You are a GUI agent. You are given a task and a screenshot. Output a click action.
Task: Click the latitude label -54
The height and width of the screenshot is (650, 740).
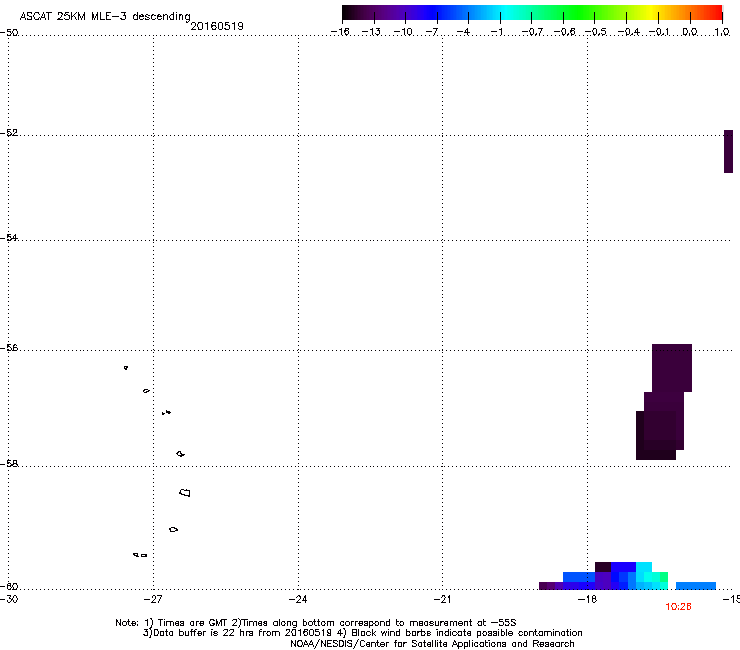(9, 237)
